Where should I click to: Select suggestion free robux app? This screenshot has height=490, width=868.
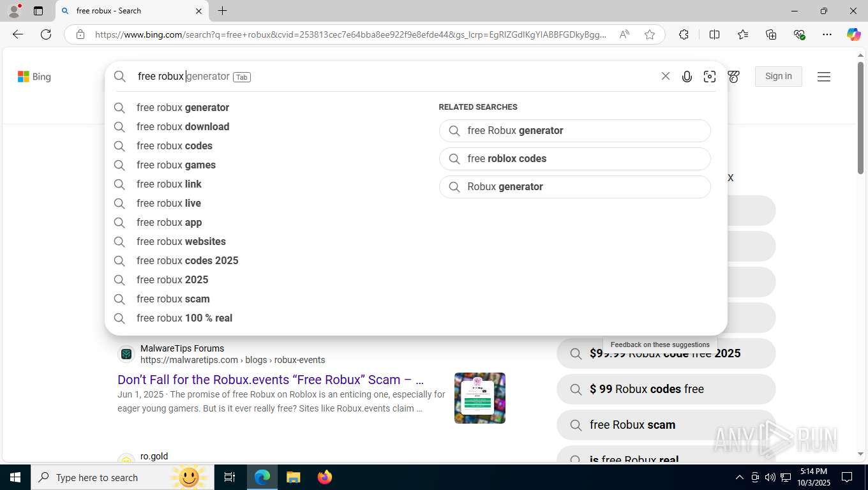pos(169,223)
